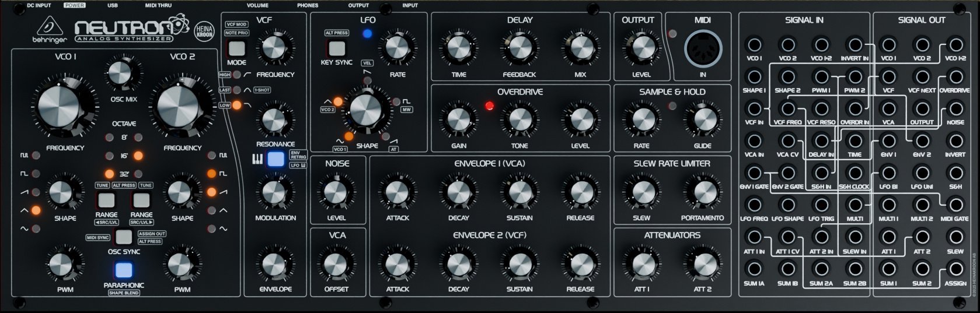Click the DELAY IN jack
The height and width of the screenshot is (313, 980).
coord(821,140)
